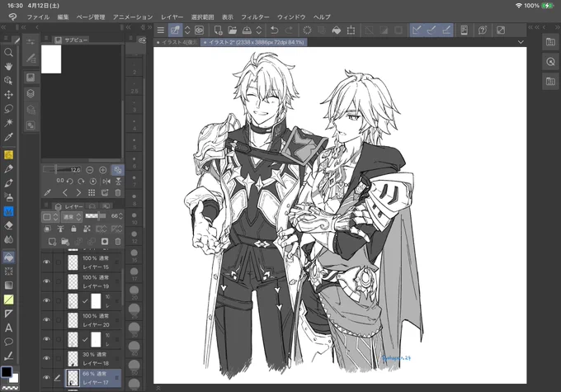Click the Redo arrow in the command bar
Image resolution: width=561 pixels, height=392 pixels.
tap(289, 31)
